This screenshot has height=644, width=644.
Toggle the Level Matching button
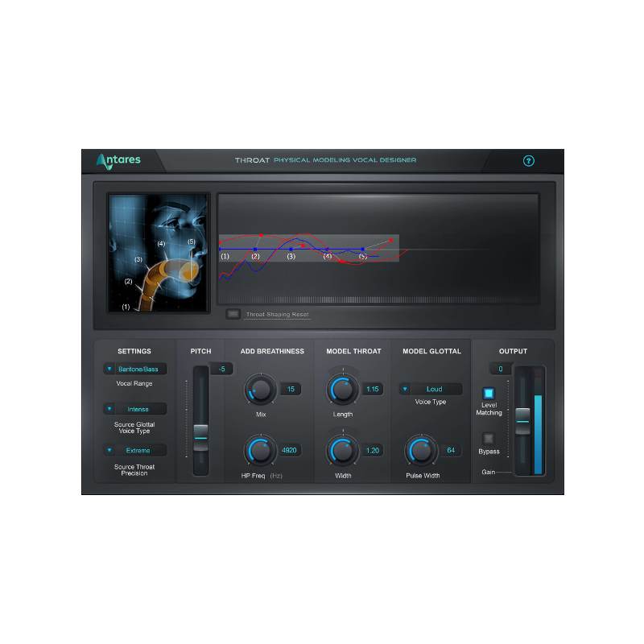(489, 394)
